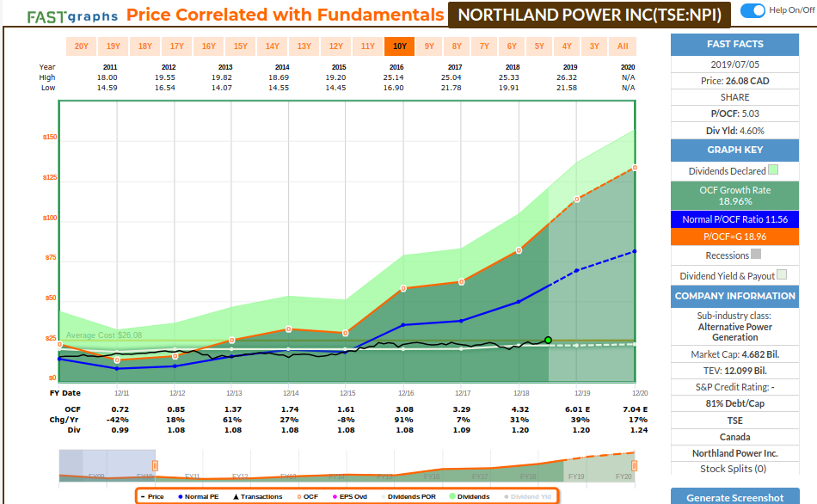Viewport: 817px width, 504px height.
Task: Toggle Dividend Yld series in the legend
Action: click(x=527, y=497)
